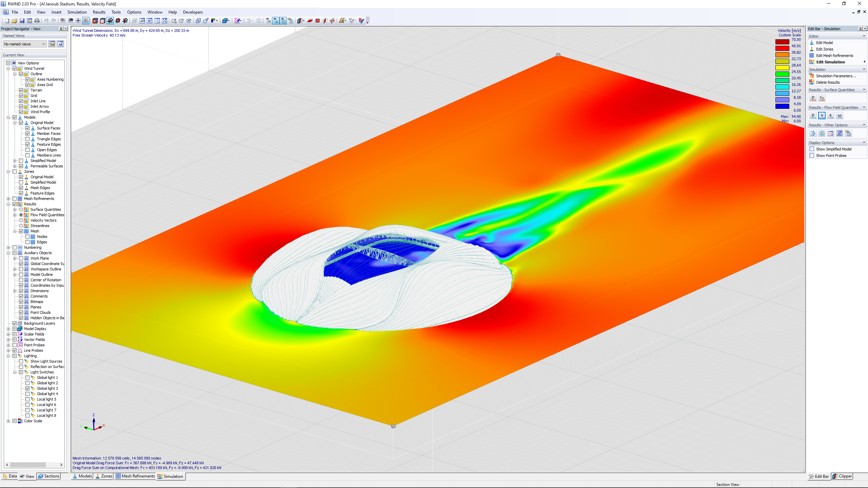Click the mesh grid icon in Other Options
The width and height of the screenshot is (868, 488).
pos(839,133)
